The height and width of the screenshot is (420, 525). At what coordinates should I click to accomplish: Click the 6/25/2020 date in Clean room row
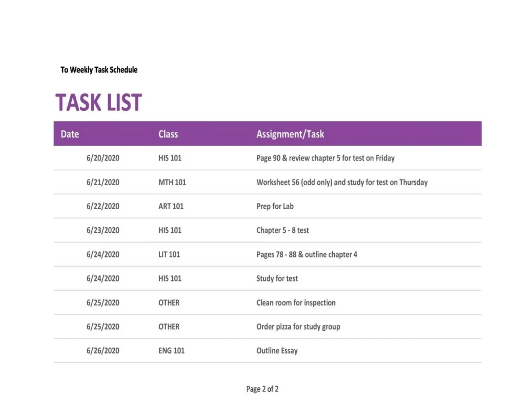[103, 303]
